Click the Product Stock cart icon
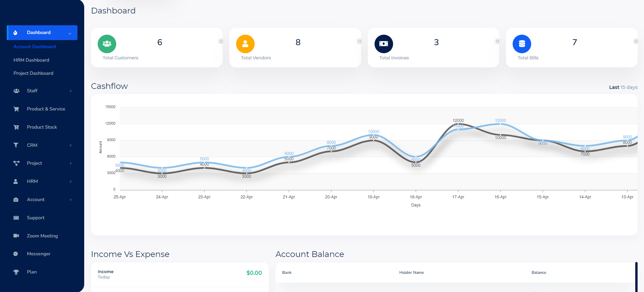The image size is (644, 292). [x=16, y=127]
